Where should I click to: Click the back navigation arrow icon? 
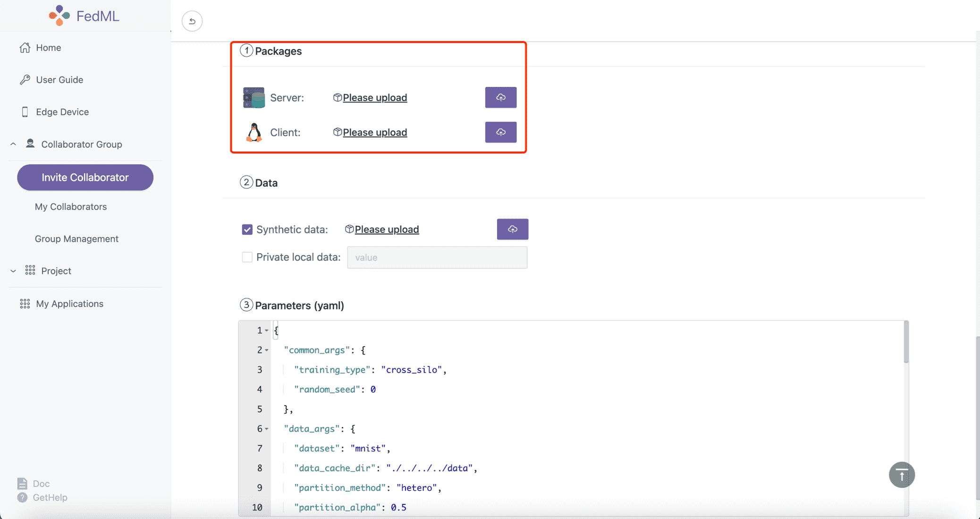[x=192, y=21]
